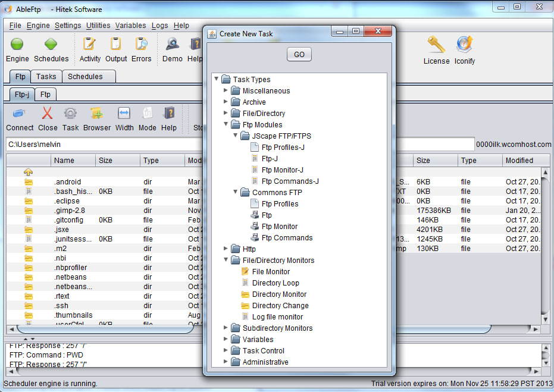Image resolution: width=554 pixels, height=392 pixels.
Task: Click the green Engine status icon
Action: 17,44
